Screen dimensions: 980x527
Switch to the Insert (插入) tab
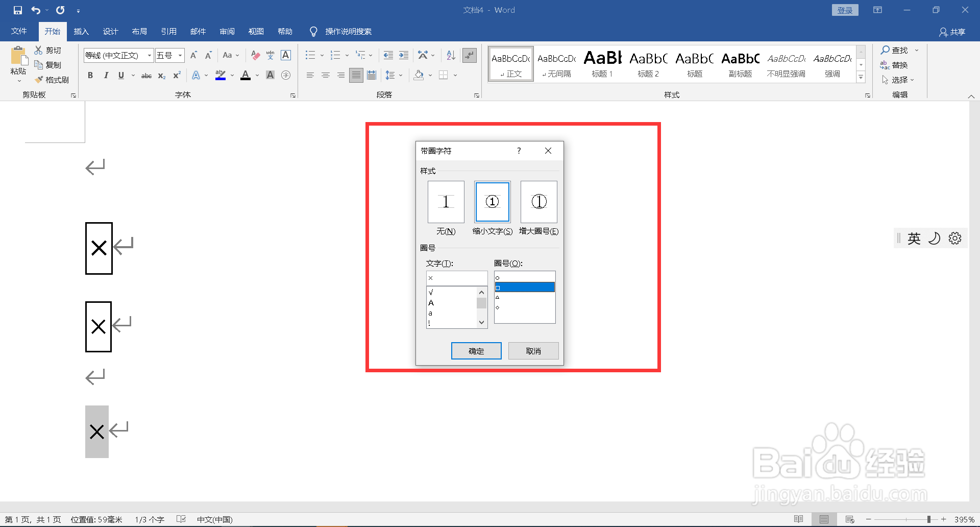coord(81,31)
